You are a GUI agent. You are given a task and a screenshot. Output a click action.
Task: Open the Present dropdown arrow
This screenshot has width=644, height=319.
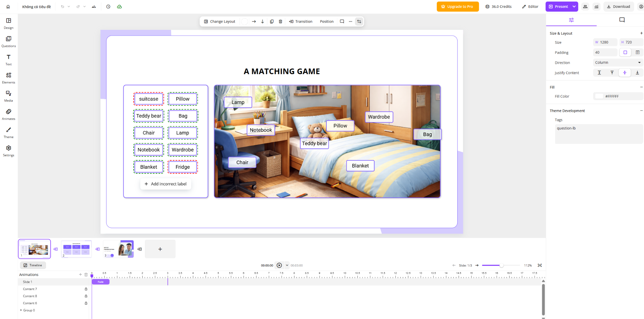(574, 7)
